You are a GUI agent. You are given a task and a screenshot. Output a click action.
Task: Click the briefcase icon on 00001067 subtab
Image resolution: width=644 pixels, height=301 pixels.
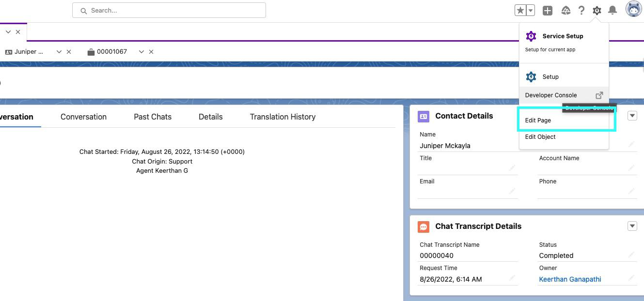[91, 52]
